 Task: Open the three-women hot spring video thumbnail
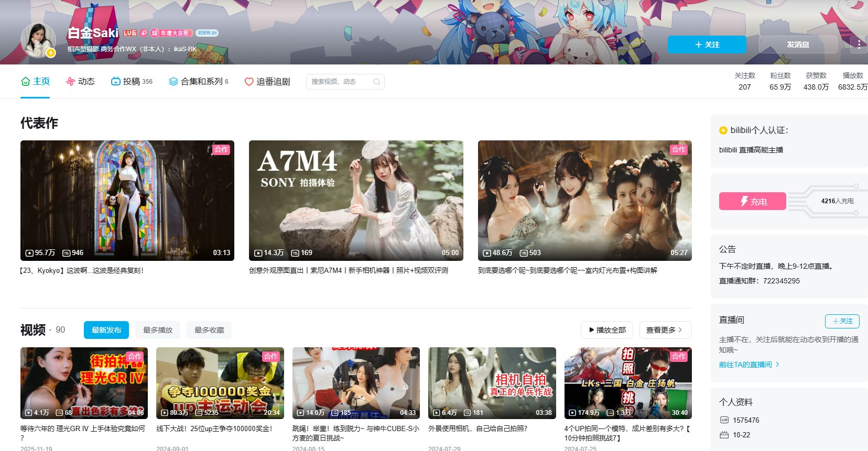[585, 201]
